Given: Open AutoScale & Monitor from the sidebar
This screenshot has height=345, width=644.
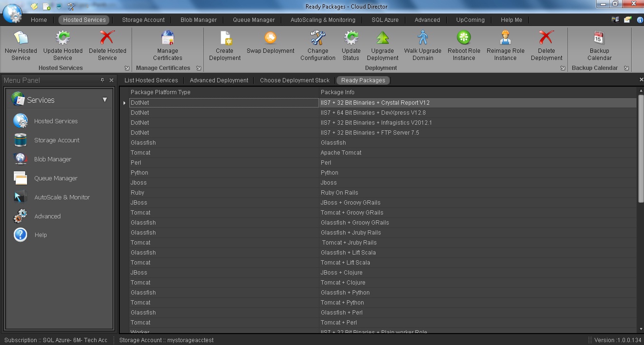Looking at the screenshot, I should [62, 197].
